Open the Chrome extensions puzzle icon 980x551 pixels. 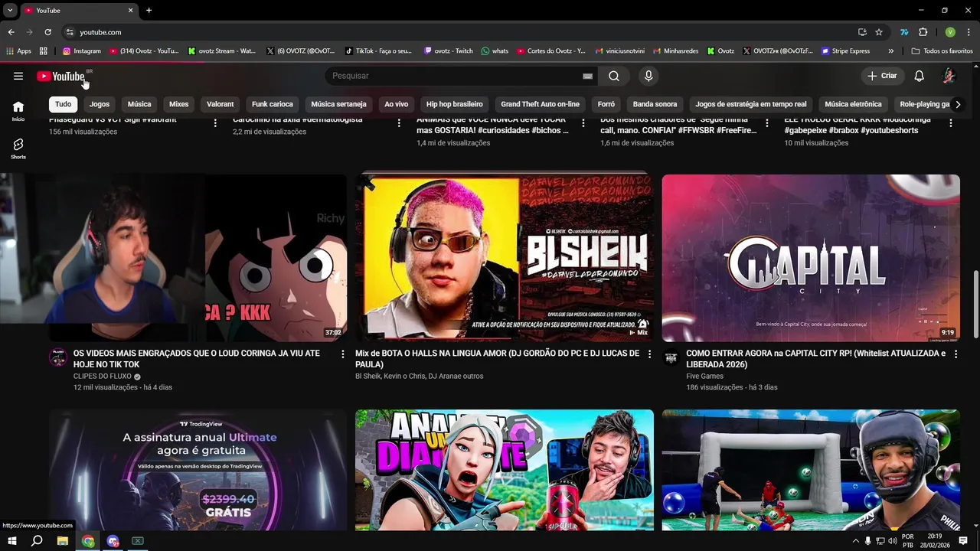point(923,32)
